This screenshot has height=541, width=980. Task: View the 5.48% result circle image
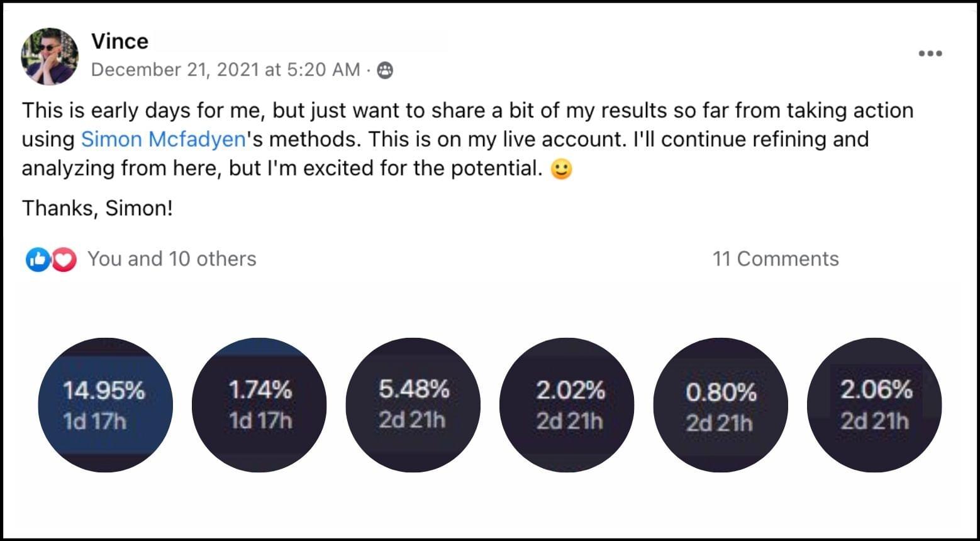point(413,405)
